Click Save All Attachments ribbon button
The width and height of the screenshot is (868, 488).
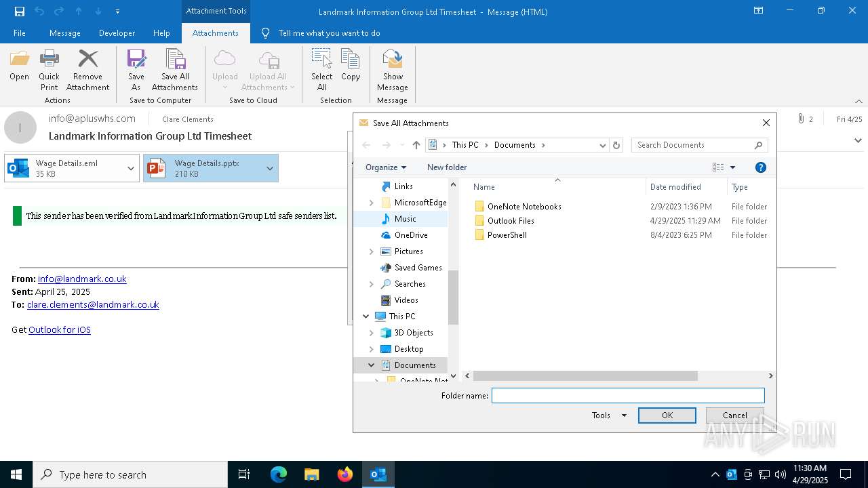tap(175, 70)
